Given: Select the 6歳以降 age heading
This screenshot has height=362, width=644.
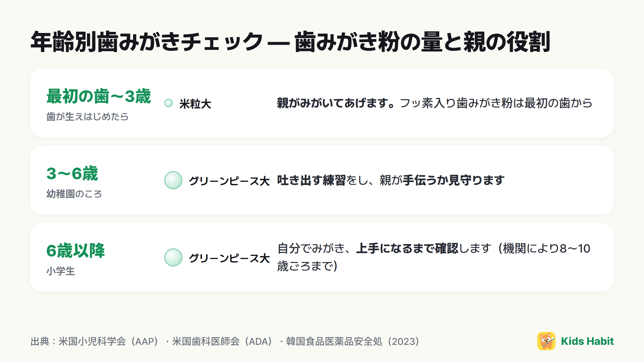Looking at the screenshot, I should tap(75, 251).
